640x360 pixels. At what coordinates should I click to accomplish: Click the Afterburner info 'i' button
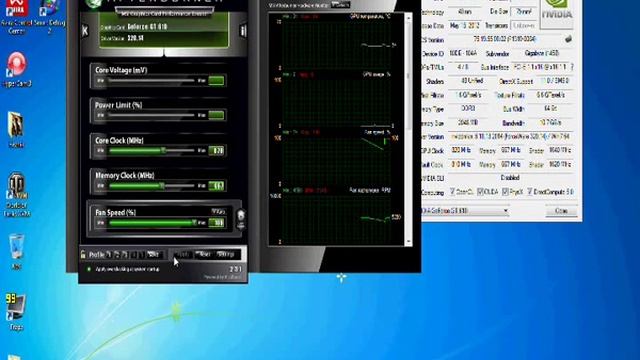[x=243, y=31]
